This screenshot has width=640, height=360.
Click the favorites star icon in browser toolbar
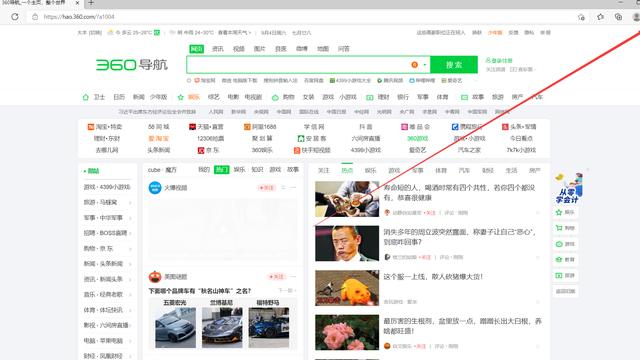pyautogui.click(x=600, y=17)
